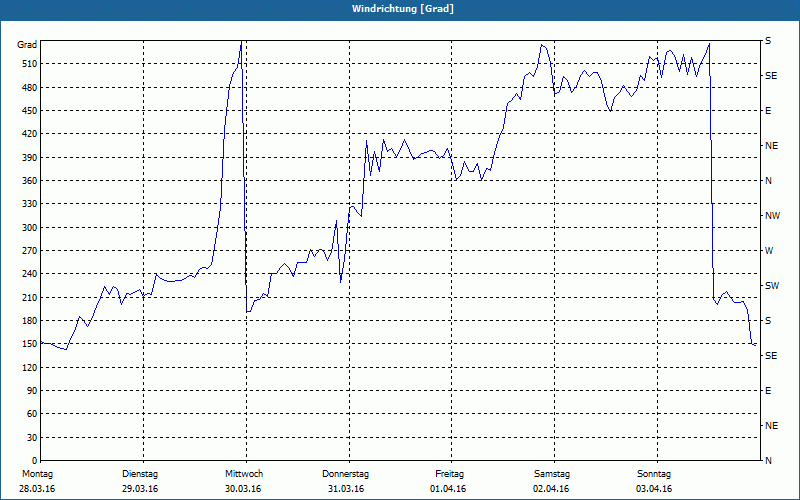800x500 pixels.
Task: Select the 330 y-axis label
Action: tap(30, 204)
